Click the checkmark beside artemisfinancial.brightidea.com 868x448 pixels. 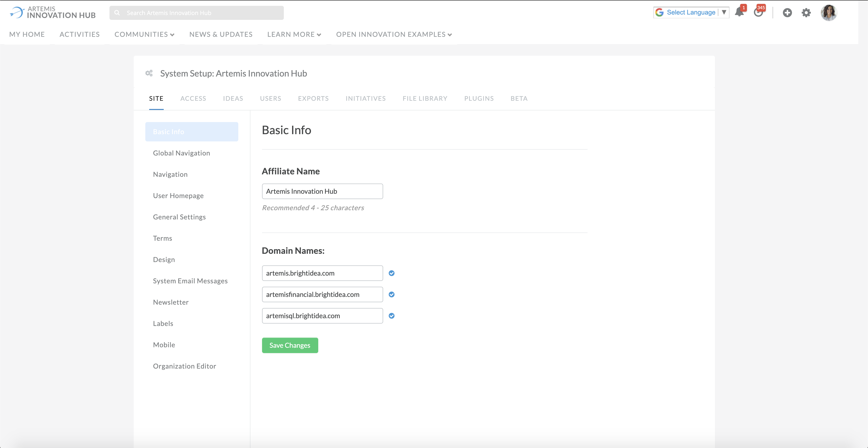392,294
